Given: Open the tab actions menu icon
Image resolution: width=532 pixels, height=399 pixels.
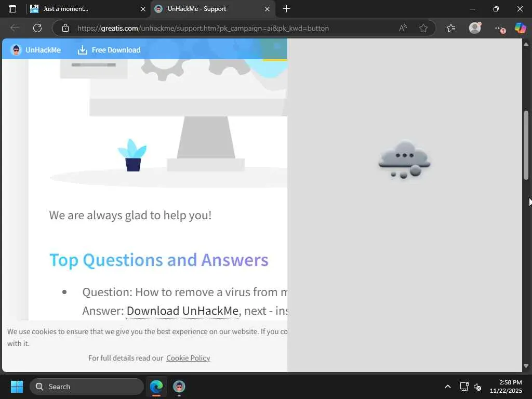Looking at the screenshot, I should click(x=12, y=9).
